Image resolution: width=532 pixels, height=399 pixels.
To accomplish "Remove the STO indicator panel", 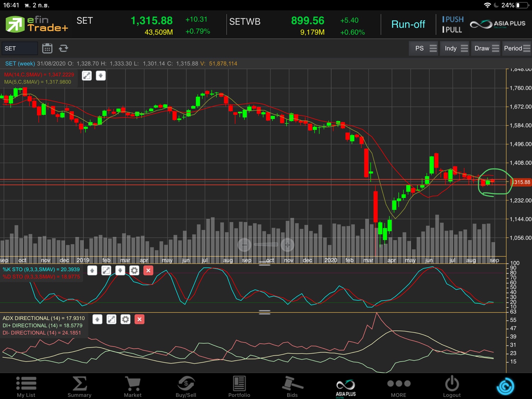I will point(148,271).
